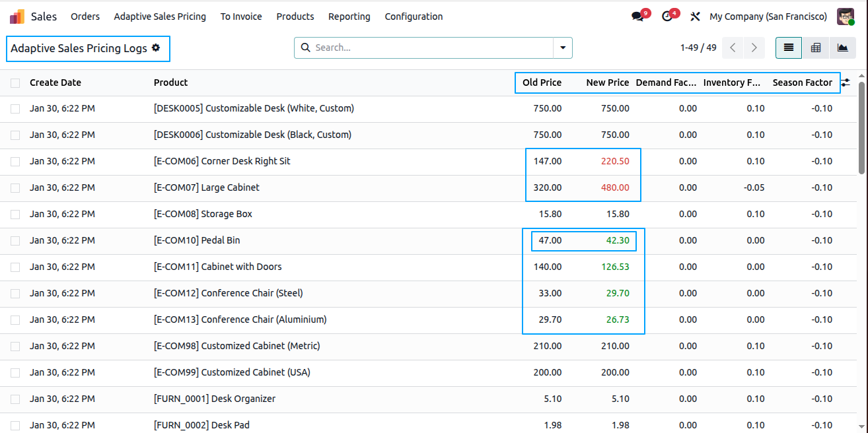Open the messages conversations icon
Screen dimensions: 868x433
637,17
